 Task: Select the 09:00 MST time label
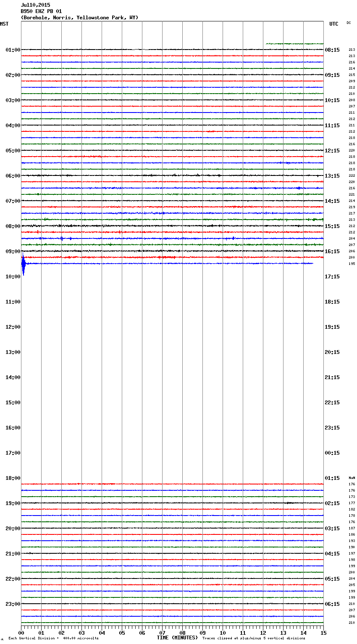(x=13, y=251)
